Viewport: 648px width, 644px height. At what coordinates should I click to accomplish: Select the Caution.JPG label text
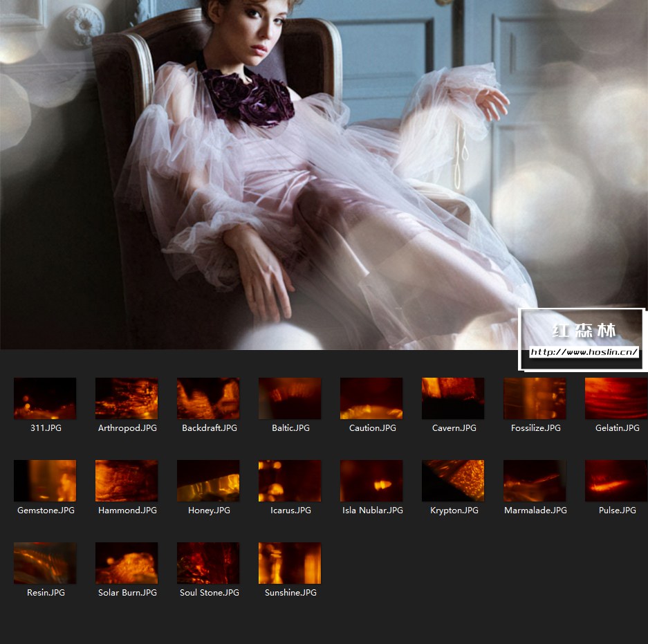click(372, 427)
